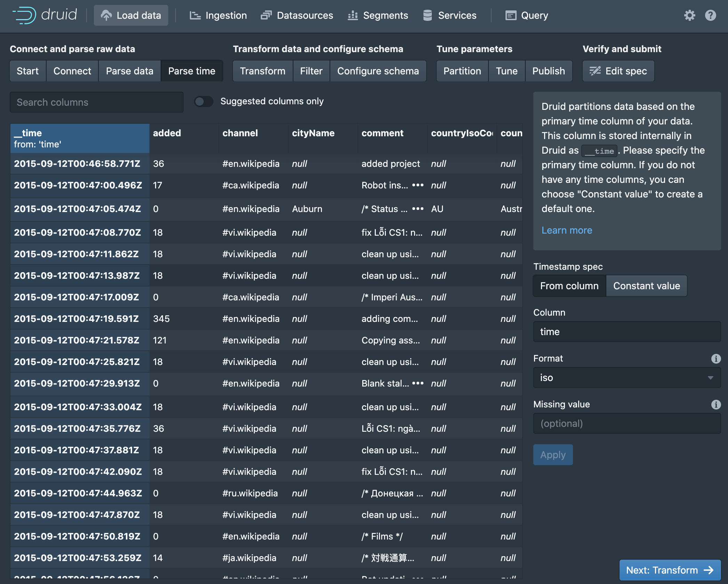Click Next: Transform button
The image size is (728, 584).
click(670, 570)
